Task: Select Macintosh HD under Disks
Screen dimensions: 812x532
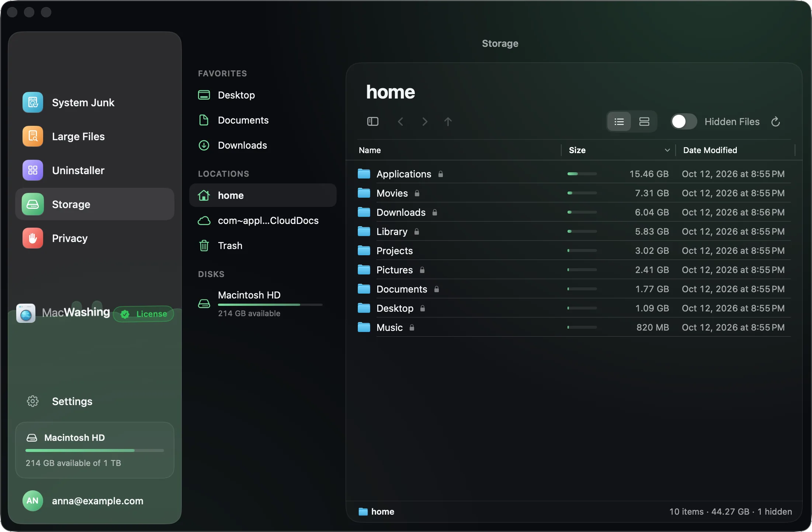Action: tap(263, 304)
